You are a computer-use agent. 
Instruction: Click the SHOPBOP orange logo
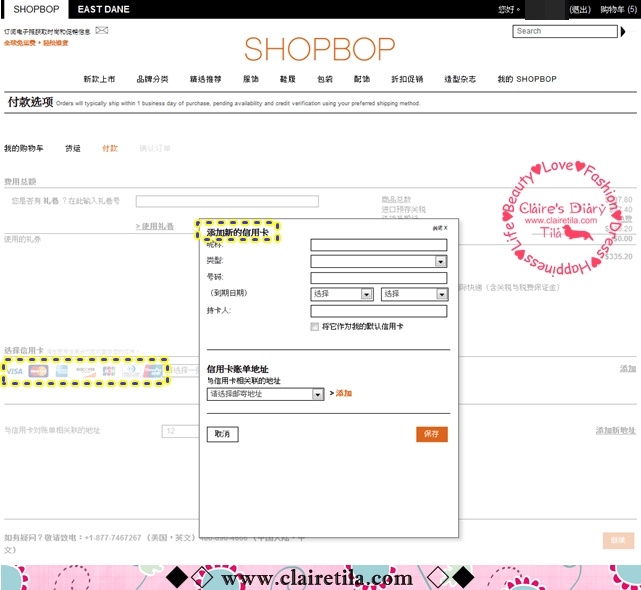point(320,49)
